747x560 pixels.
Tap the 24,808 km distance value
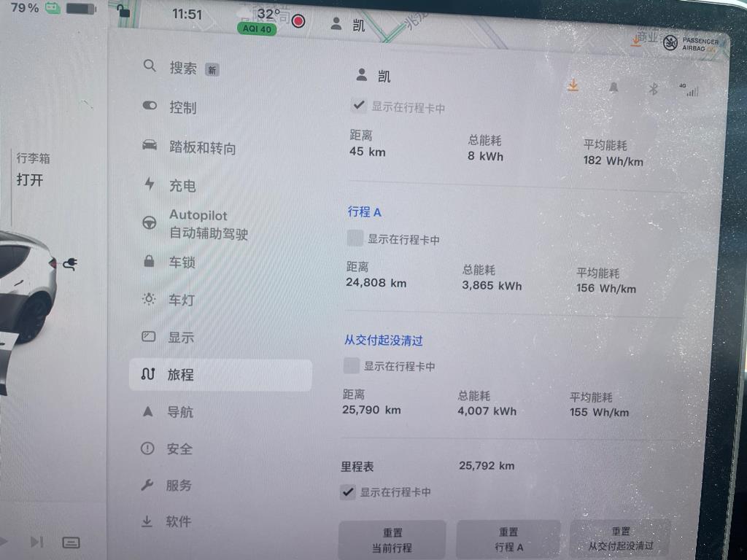[376, 282]
